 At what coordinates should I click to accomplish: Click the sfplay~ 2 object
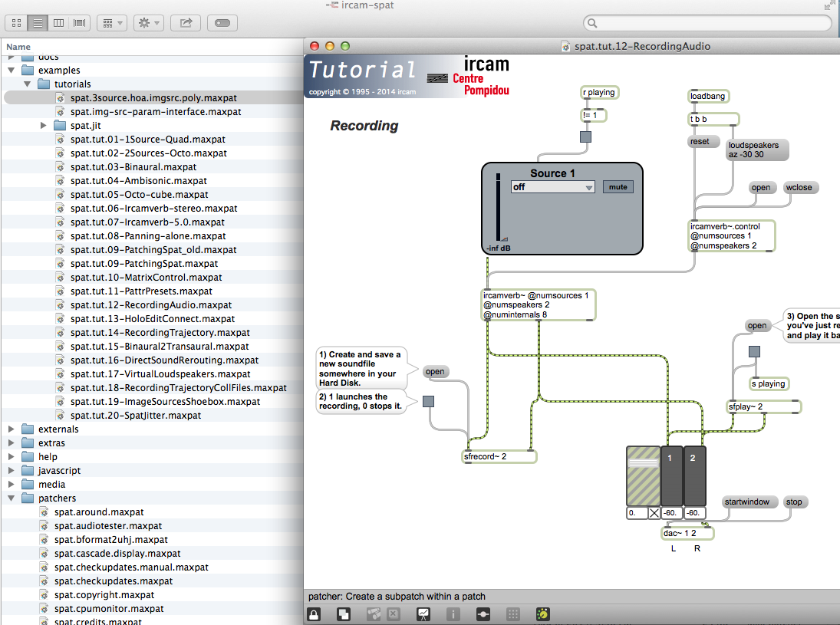click(x=763, y=406)
